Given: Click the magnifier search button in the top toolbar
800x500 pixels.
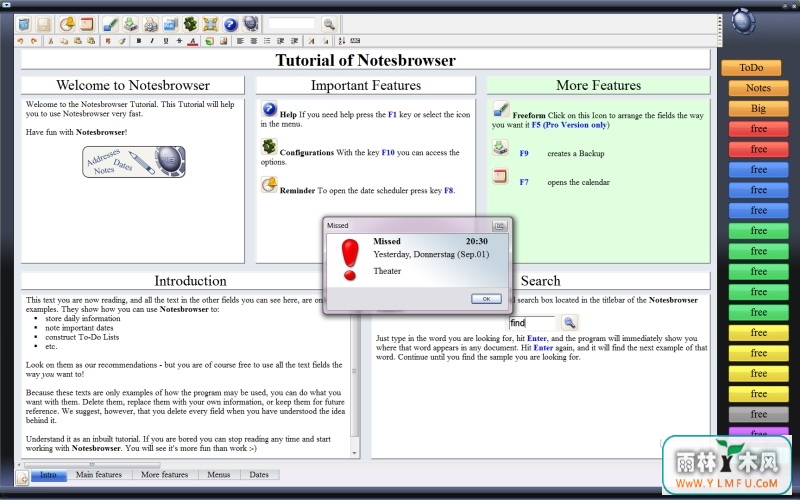Looking at the screenshot, I should point(329,24).
